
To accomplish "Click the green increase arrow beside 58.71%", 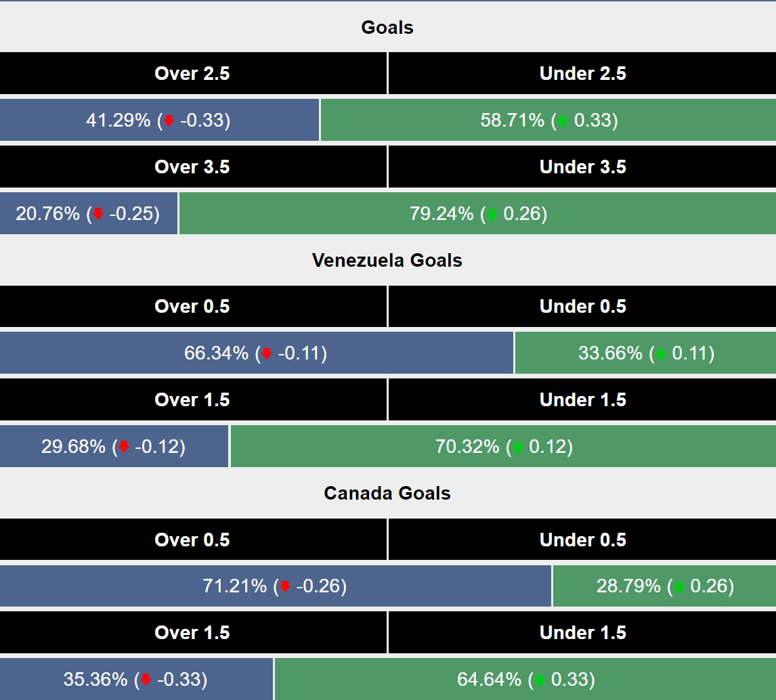I will [x=563, y=121].
